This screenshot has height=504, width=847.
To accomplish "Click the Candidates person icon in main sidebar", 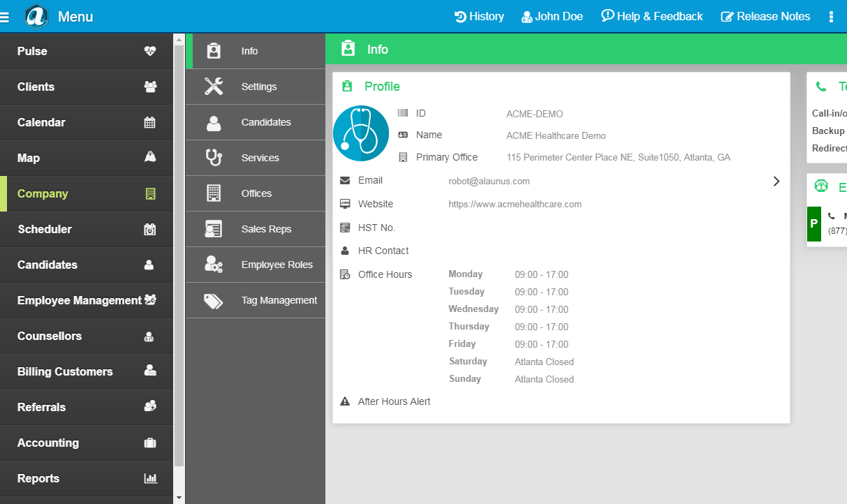I will pyautogui.click(x=149, y=265).
